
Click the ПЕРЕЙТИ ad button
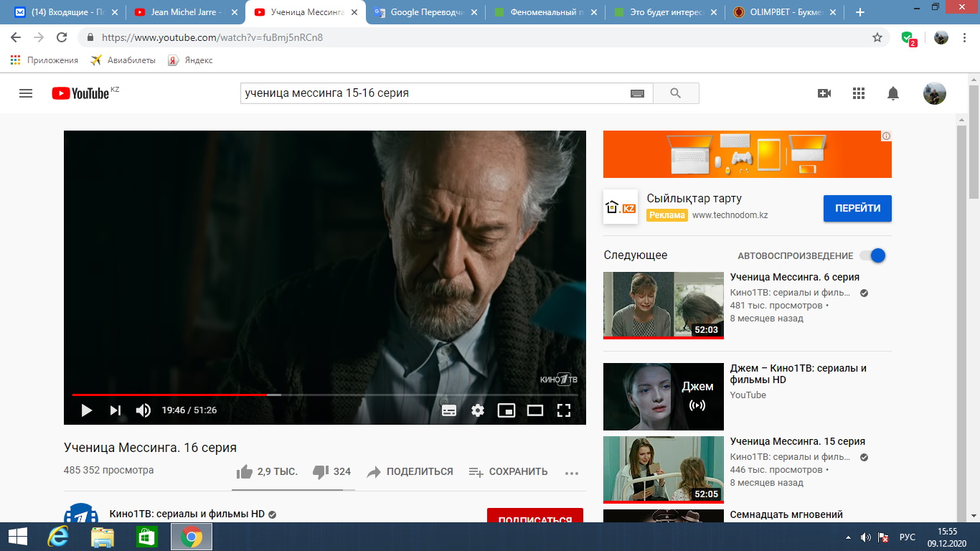[857, 208]
